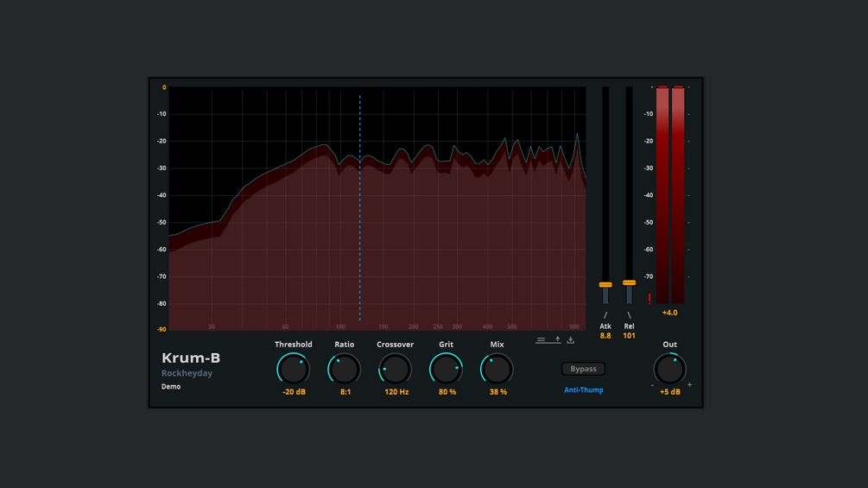This screenshot has width=868, height=488.
Task: Click the Out knob minus sign
Action: click(x=652, y=385)
